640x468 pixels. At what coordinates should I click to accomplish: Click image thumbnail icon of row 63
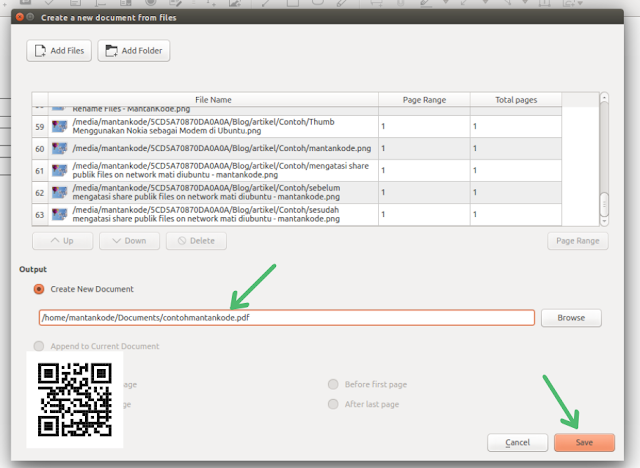click(59, 215)
